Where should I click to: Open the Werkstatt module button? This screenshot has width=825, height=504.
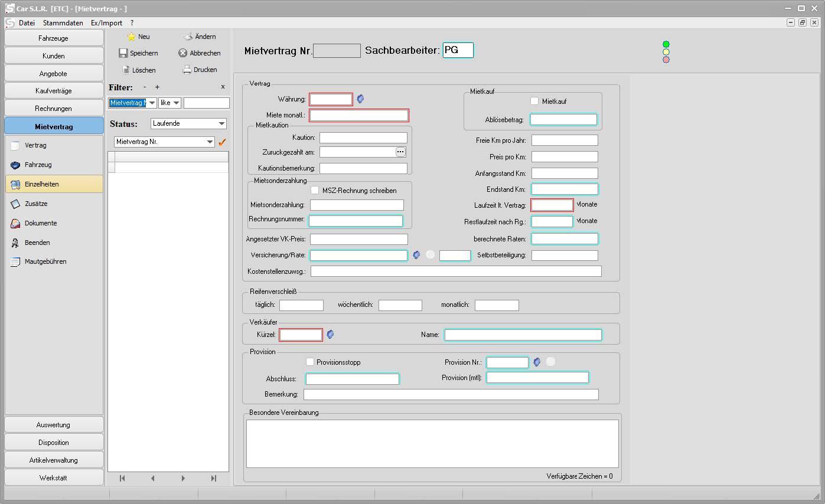[54, 477]
